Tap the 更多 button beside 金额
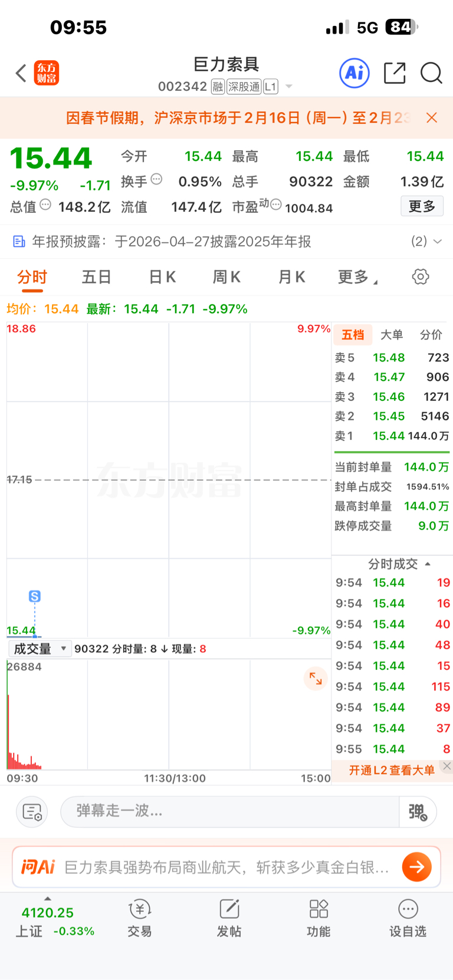Screen dimensions: 453x980 pos(422,206)
